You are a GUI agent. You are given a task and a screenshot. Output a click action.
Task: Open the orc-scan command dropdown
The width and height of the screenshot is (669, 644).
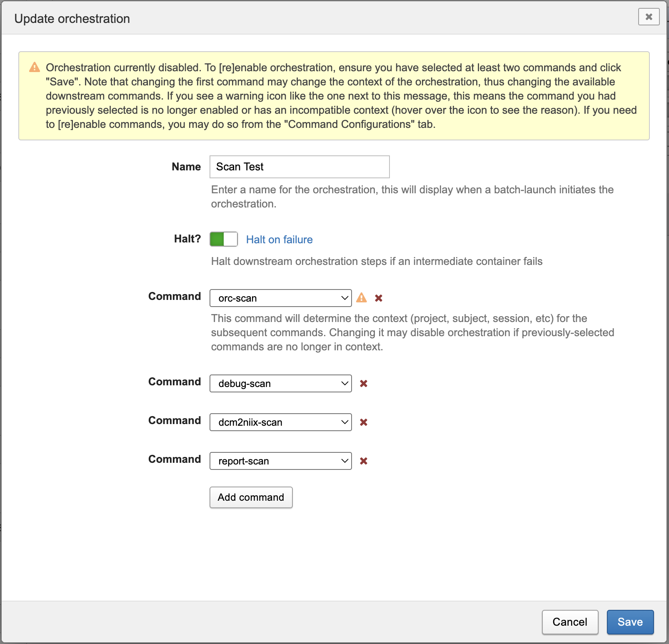pos(280,298)
